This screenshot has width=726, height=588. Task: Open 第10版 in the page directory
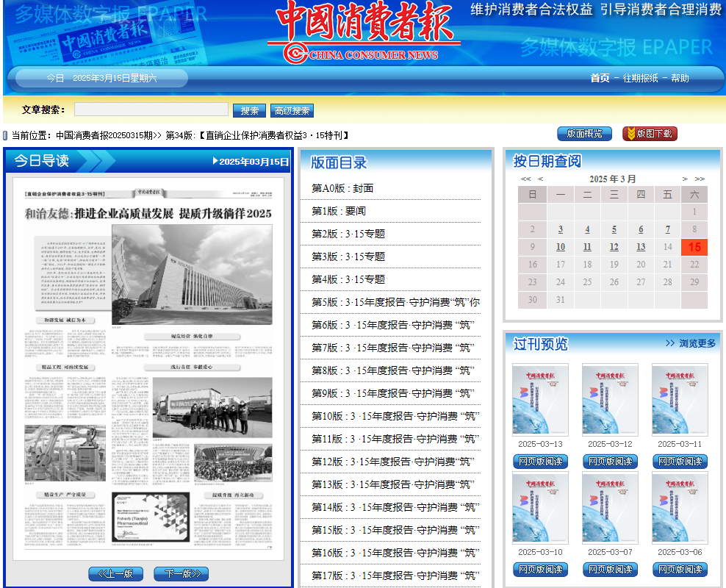(x=396, y=416)
